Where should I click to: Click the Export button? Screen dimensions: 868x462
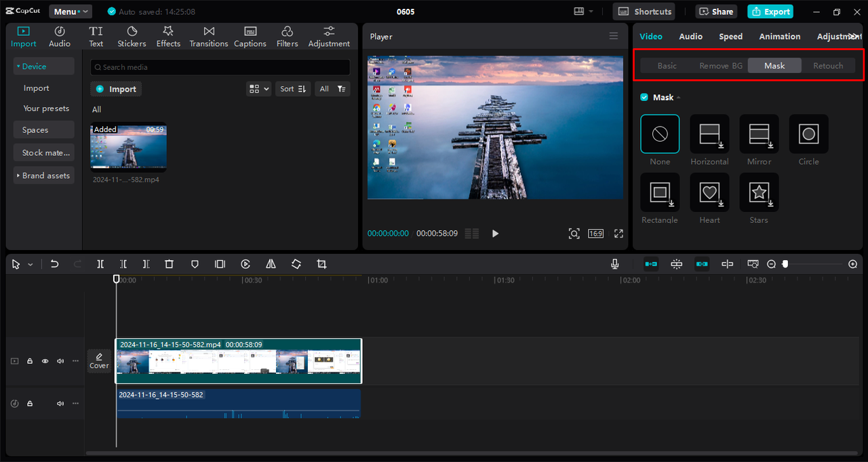[770, 12]
